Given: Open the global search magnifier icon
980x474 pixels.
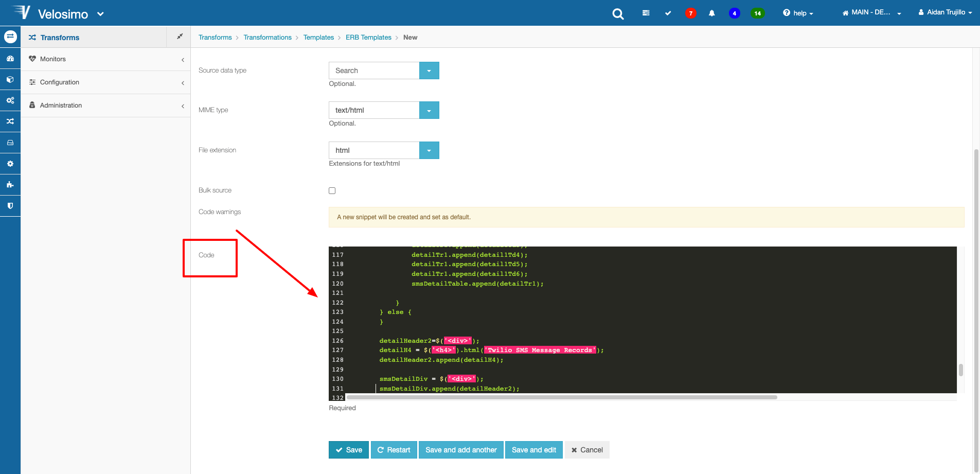Looking at the screenshot, I should pos(618,14).
